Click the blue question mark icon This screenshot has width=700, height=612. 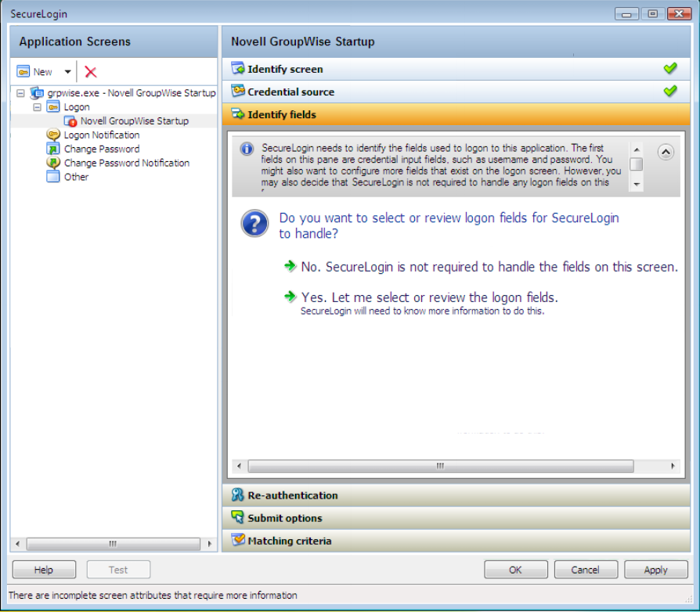click(x=254, y=224)
